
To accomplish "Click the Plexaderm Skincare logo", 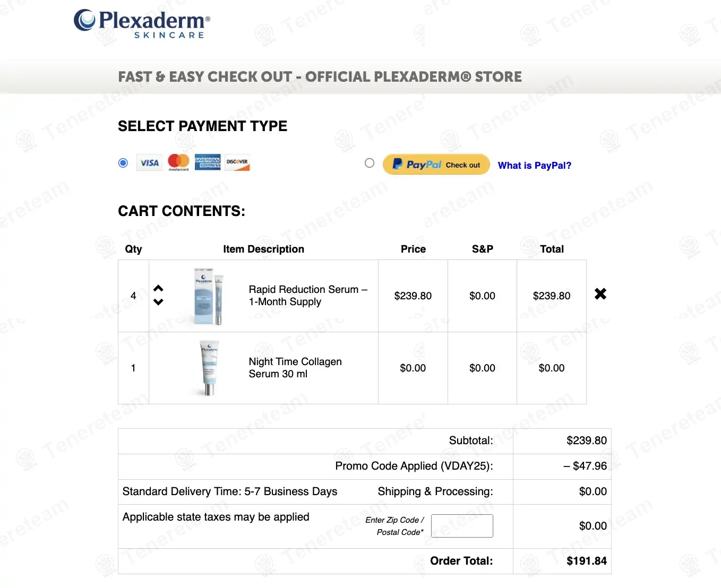I will (142, 24).
